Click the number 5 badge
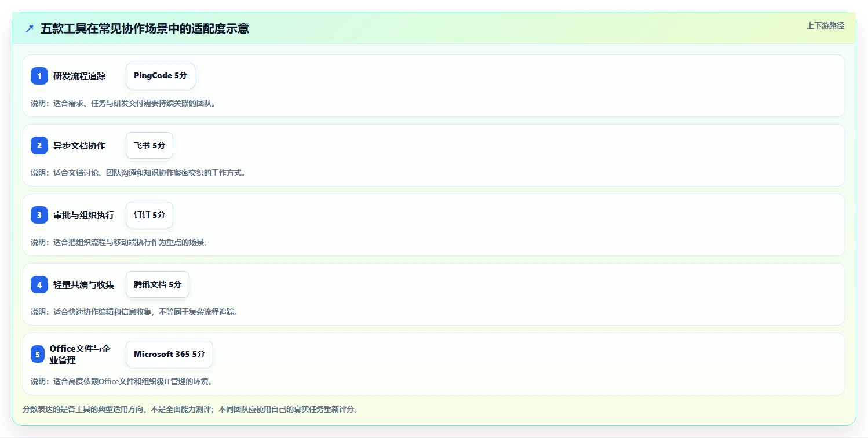Image resolution: width=868 pixels, height=438 pixels. [38, 354]
